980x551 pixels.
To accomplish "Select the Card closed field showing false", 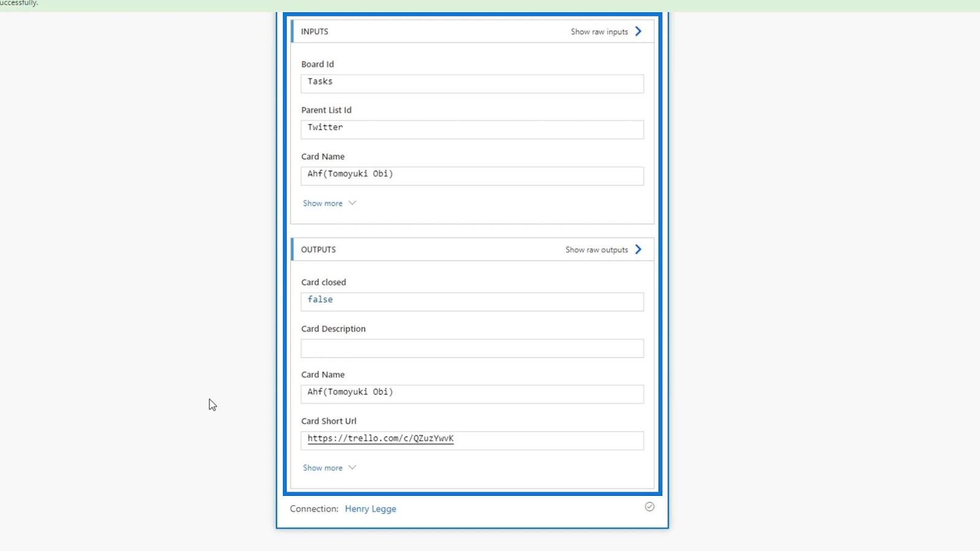I will [472, 302].
